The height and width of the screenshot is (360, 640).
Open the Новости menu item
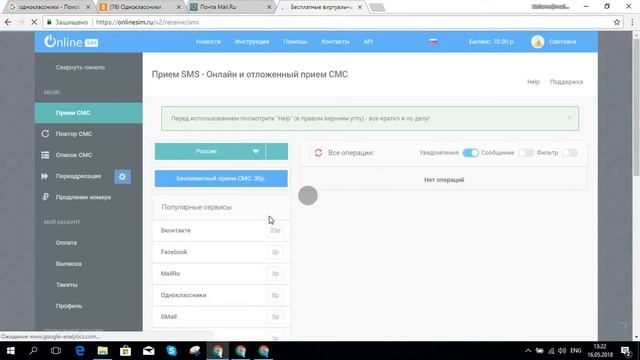pos(208,42)
